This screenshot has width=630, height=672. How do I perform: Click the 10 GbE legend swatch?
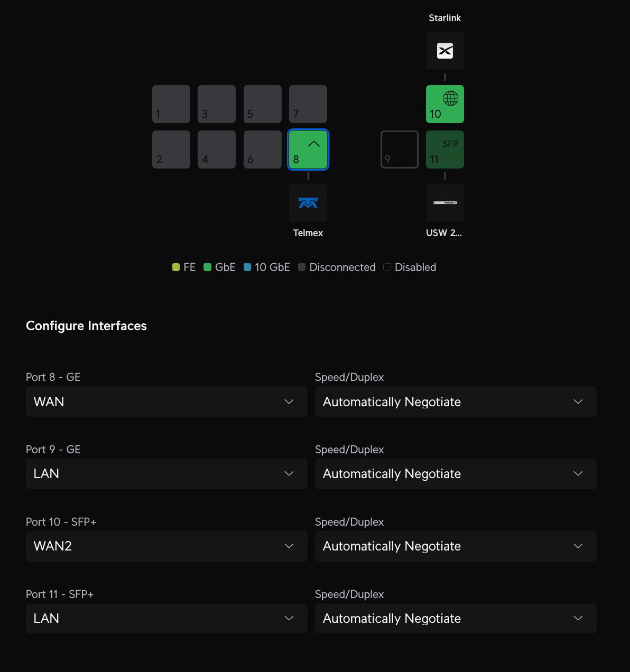pyautogui.click(x=247, y=267)
